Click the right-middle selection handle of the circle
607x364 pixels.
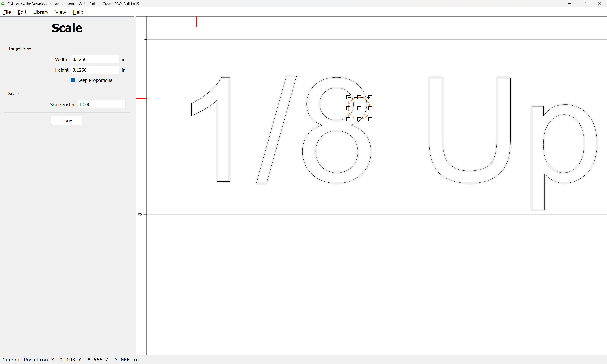[x=370, y=108]
